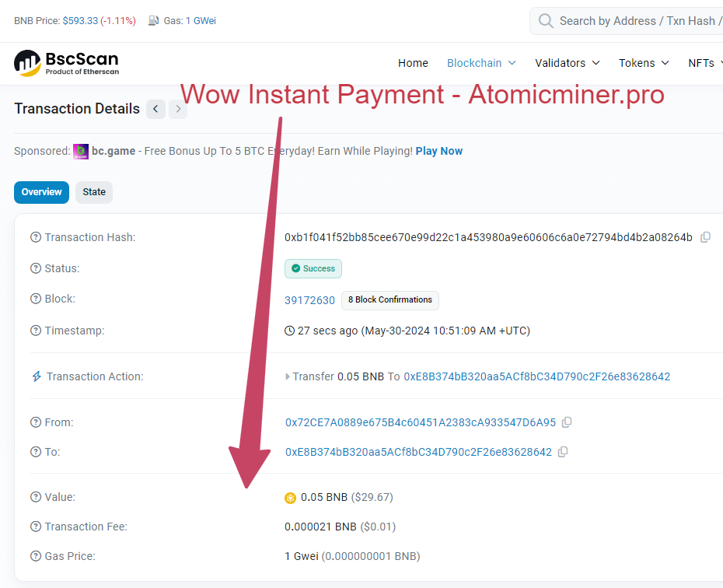Click the green Success check icon
The height and width of the screenshot is (588, 723).
(x=296, y=268)
